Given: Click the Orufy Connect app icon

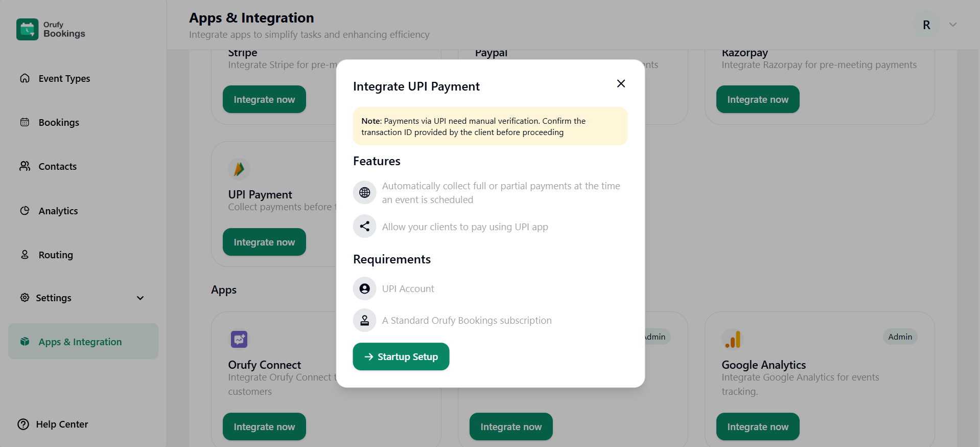Looking at the screenshot, I should pyautogui.click(x=239, y=339).
